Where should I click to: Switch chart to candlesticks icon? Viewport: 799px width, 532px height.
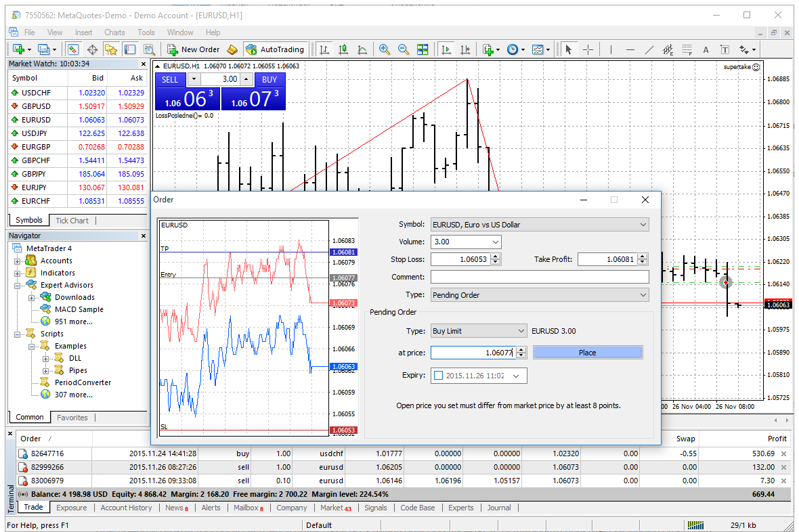(343, 49)
